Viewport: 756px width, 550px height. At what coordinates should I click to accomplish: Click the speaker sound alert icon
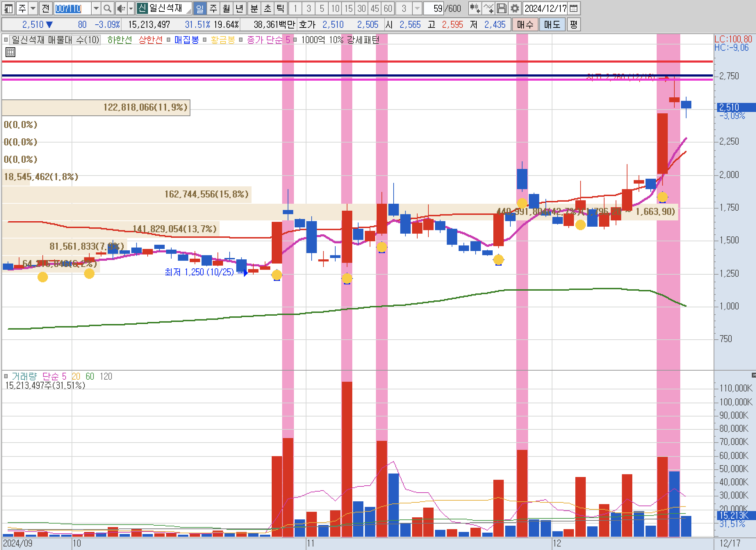(121, 8)
